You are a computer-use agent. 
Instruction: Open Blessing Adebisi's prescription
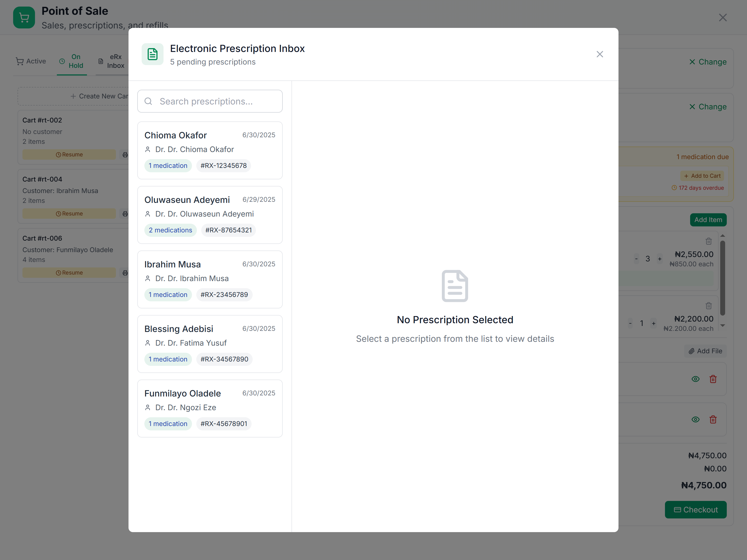209,343
